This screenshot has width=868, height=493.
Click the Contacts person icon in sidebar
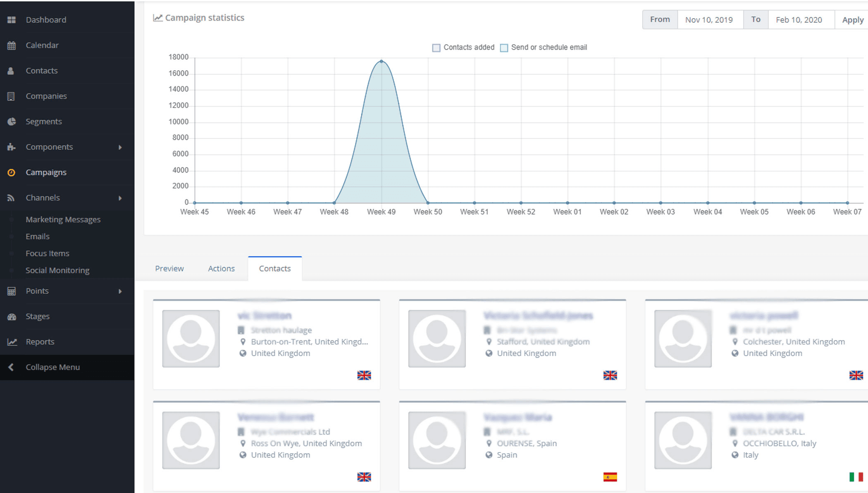tap(11, 71)
